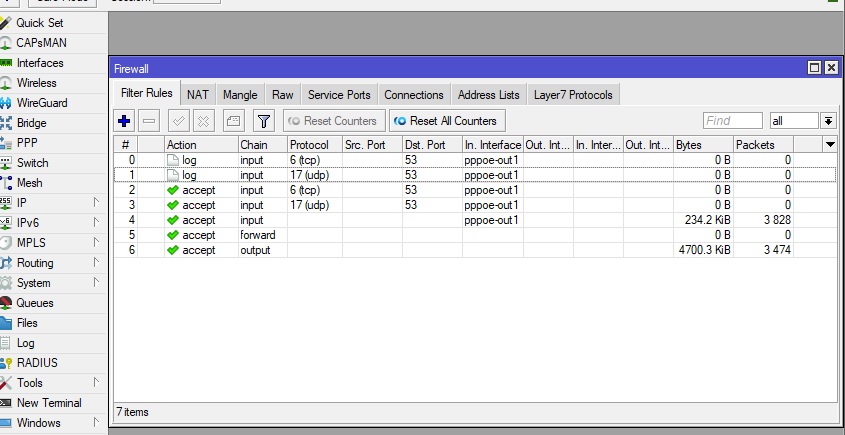This screenshot has width=845, height=435.
Task: Open Queues in the sidebar
Action: [x=35, y=302]
